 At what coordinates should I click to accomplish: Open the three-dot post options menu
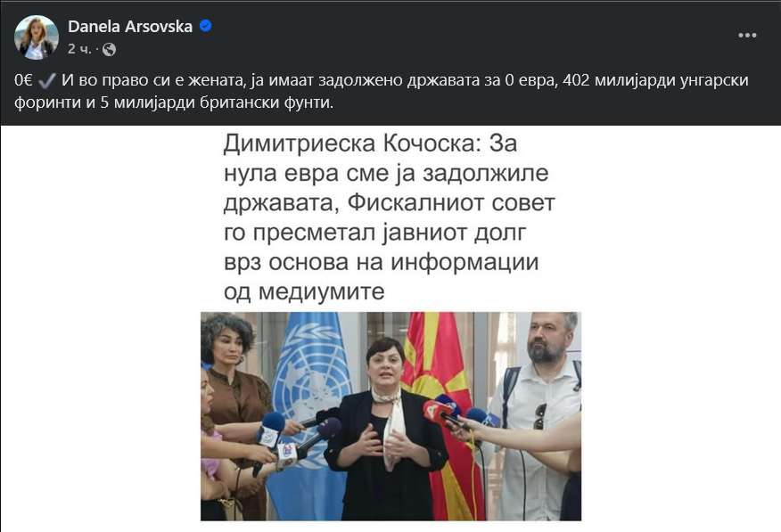tap(747, 36)
